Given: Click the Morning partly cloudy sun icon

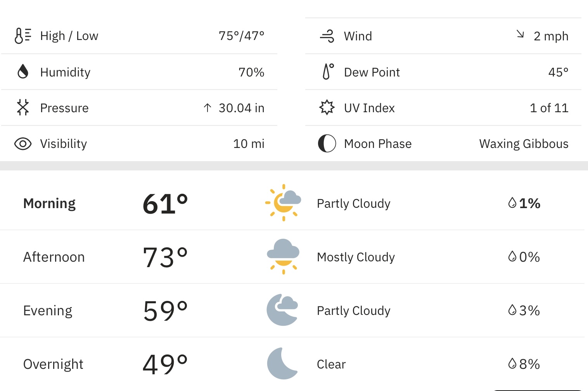Looking at the screenshot, I should coord(283,203).
